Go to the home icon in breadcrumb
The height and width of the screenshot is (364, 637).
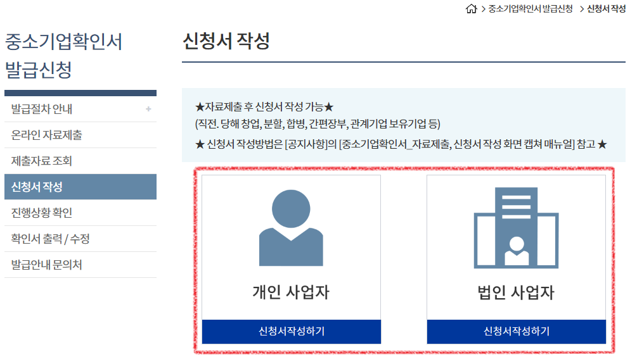[471, 8]
